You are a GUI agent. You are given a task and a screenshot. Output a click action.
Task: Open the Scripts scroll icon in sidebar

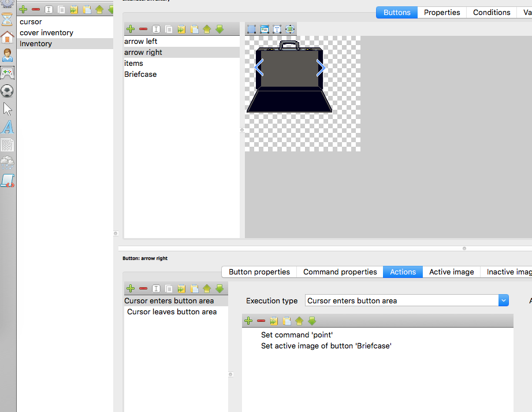point(7,180)
